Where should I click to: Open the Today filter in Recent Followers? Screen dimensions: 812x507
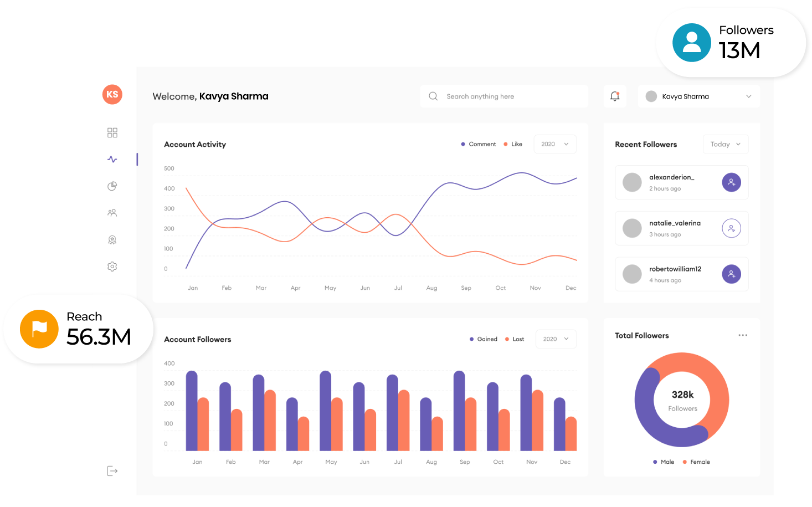click(725, 144)
